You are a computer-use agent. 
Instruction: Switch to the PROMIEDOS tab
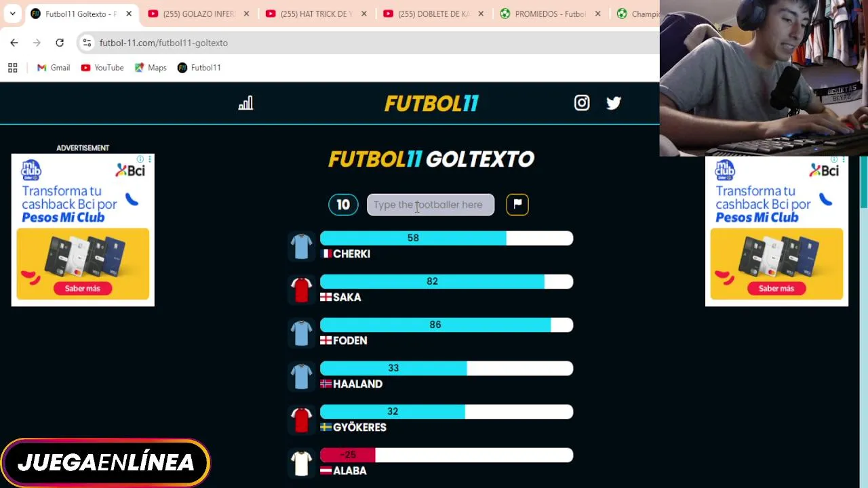coord(550,14)
